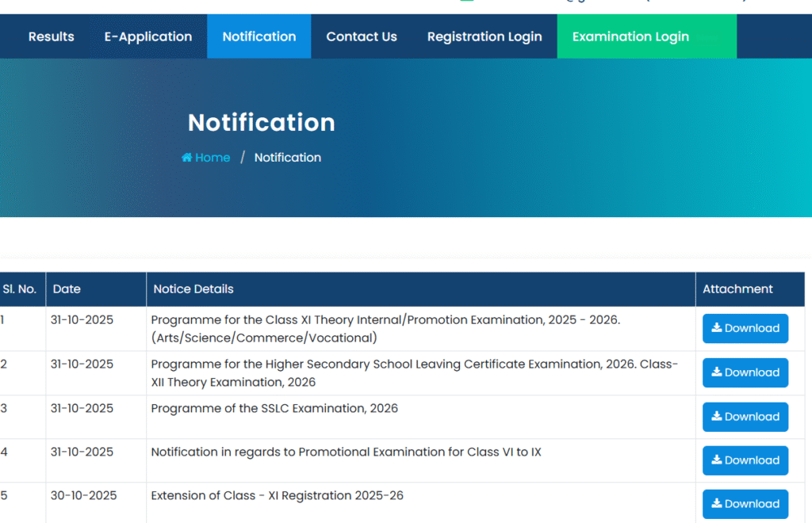
Task: Click download icon for Class XI Theory programme
Action: pos(716,328)
